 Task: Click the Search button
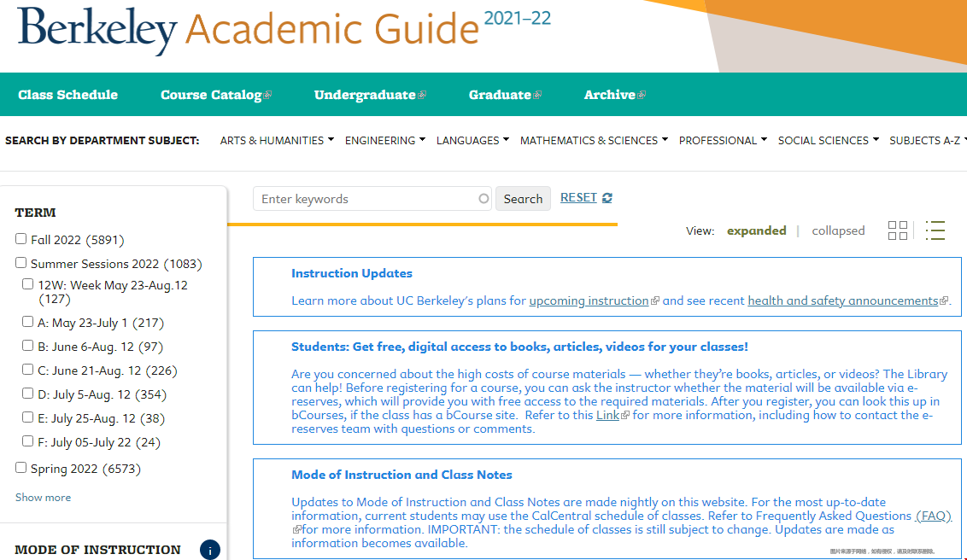pyautogui.click(x=523, y=199)
